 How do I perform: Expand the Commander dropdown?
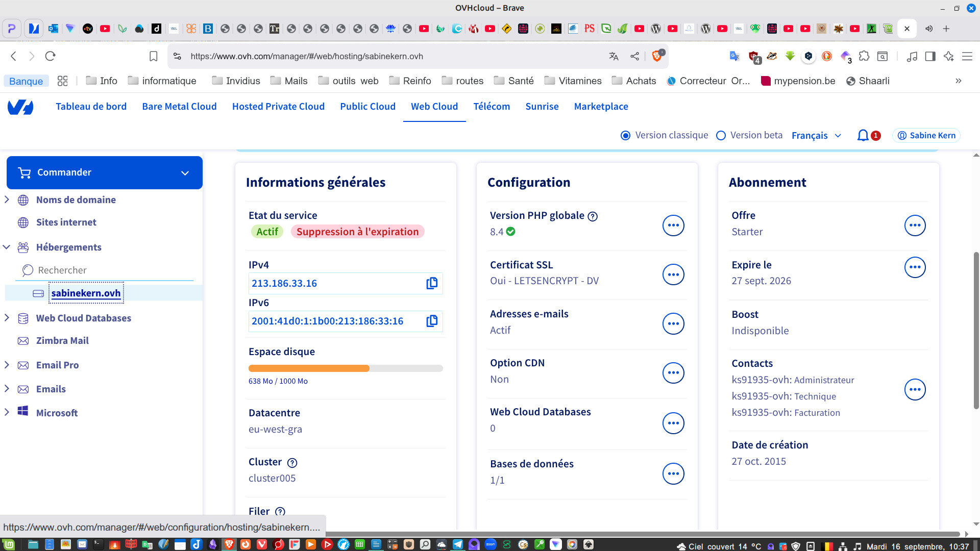(x=185, y=173)
